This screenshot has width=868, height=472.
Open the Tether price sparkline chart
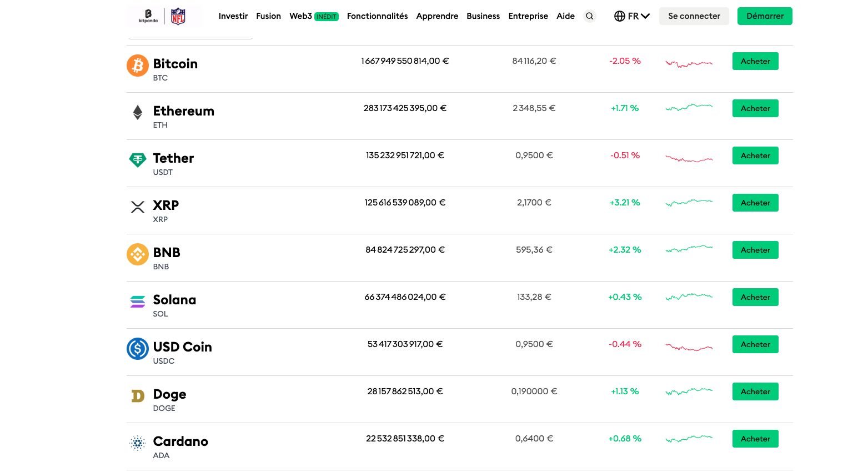click(689, 159)
